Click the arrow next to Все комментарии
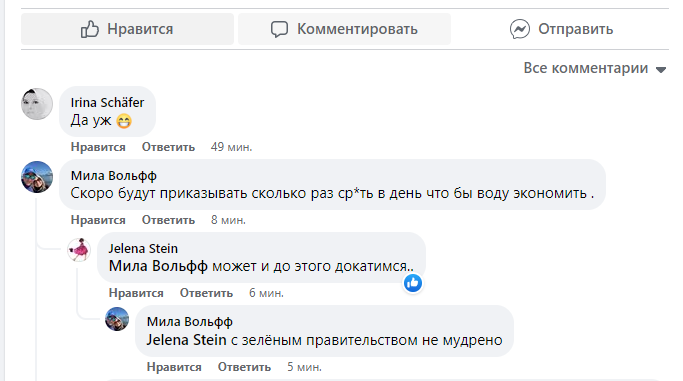Screen dimensions: 683x381 point(661,70)
